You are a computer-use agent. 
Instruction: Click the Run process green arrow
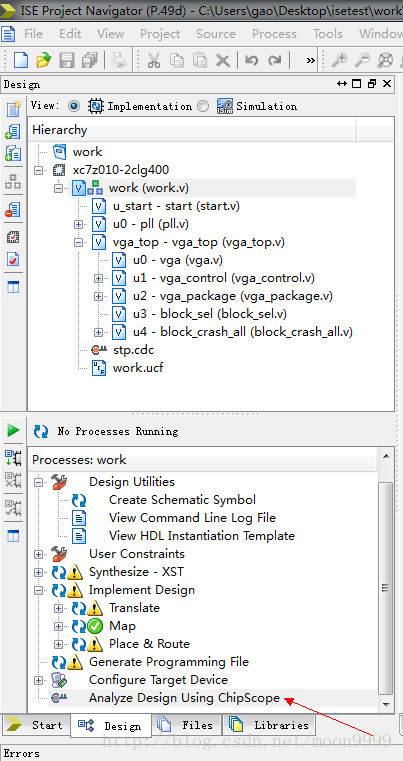[13, 430]
